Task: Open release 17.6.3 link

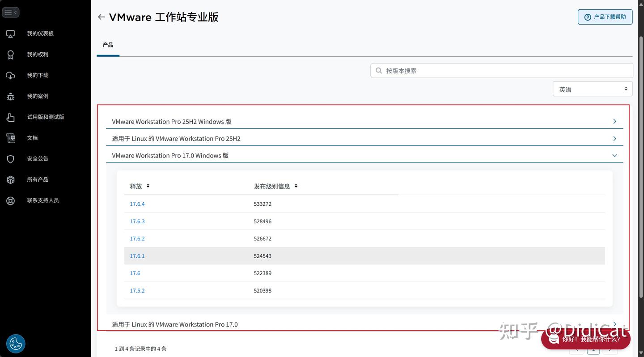Action: [137, 221]
